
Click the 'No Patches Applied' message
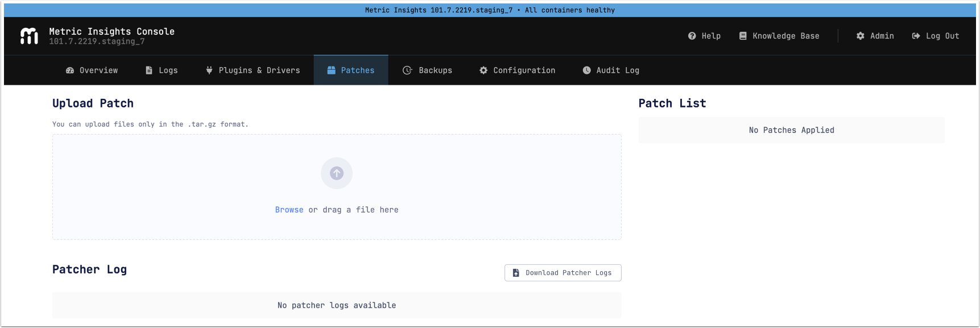click(x=792, y=130)
